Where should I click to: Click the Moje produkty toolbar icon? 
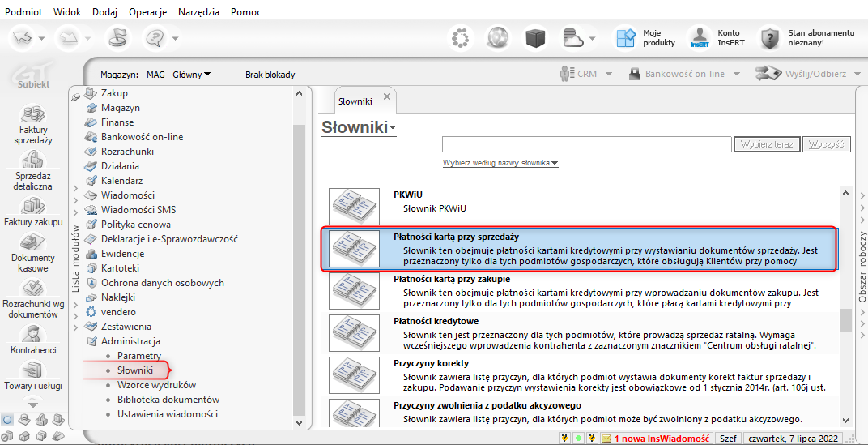pos(625,37)
